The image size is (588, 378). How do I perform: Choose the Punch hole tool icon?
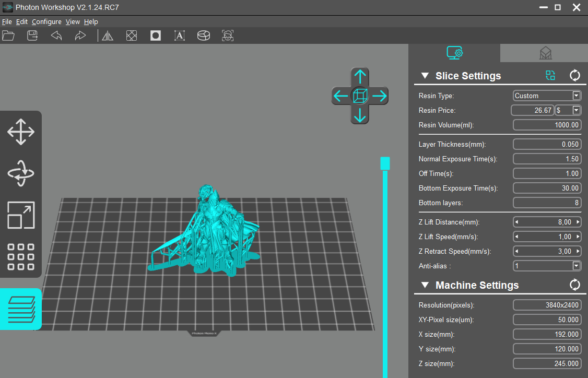[x=156, y=36]
